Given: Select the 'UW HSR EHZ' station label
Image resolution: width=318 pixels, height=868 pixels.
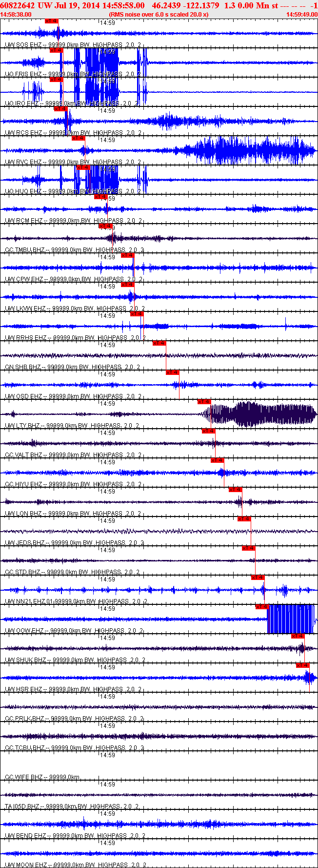Looking at the screenshot, I should (23, 689).
